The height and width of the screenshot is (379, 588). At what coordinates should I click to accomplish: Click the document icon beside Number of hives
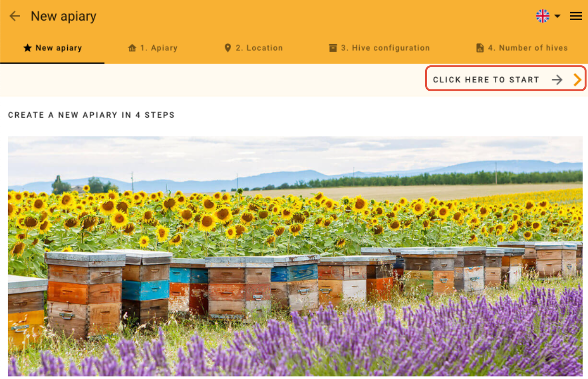click(479, 48)
